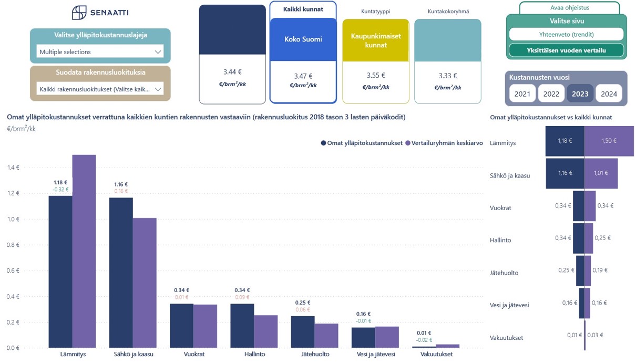Click the dark blue Hallinto bar
The image size is (636, 364).
coord(242,326)
